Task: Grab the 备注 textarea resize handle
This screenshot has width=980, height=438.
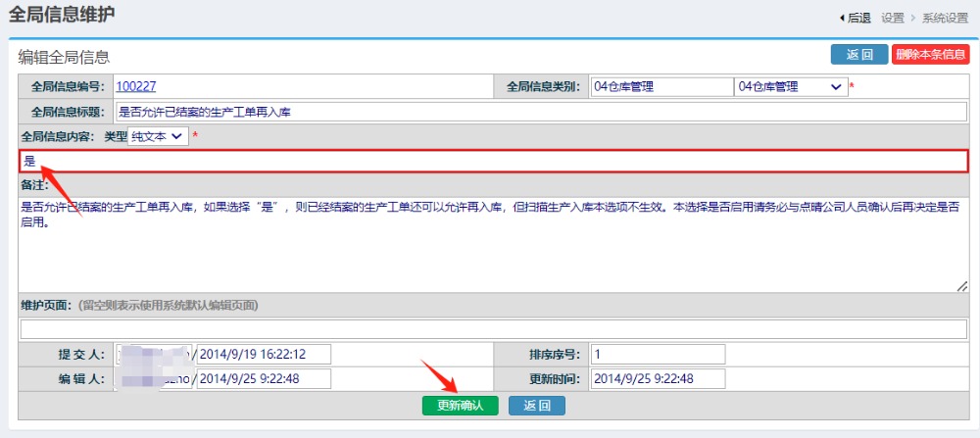Action: 962,285
